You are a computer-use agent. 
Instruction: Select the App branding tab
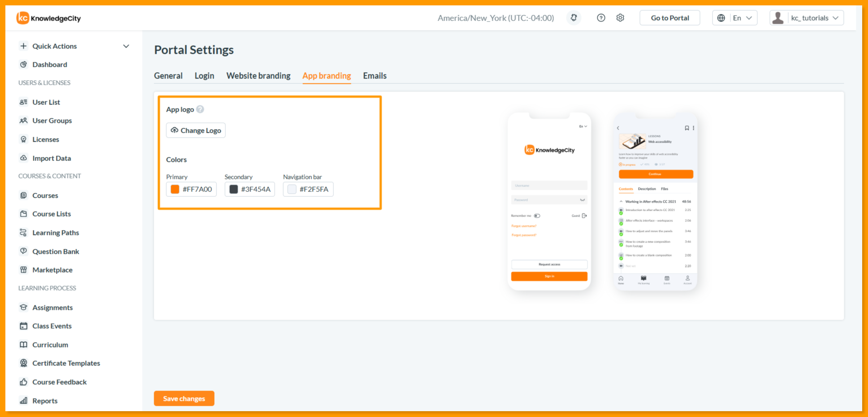[x=327, y=76]
